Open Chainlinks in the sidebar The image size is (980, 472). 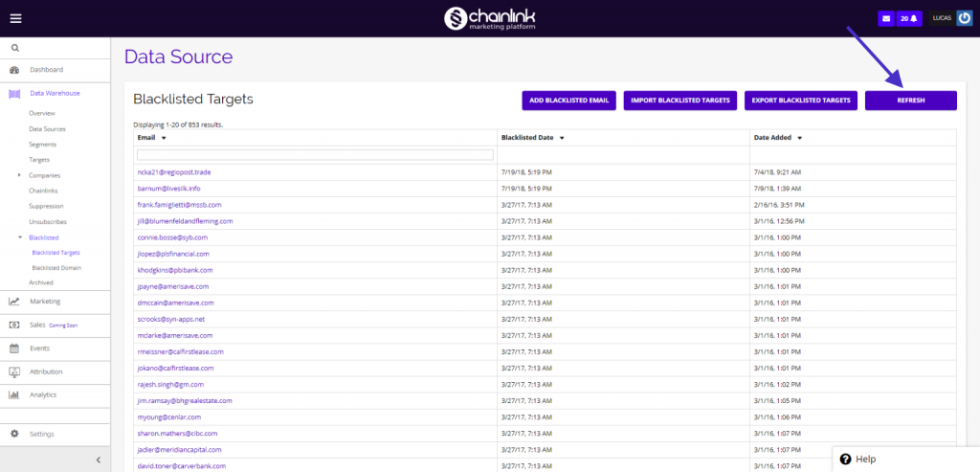tap(42, 191)
